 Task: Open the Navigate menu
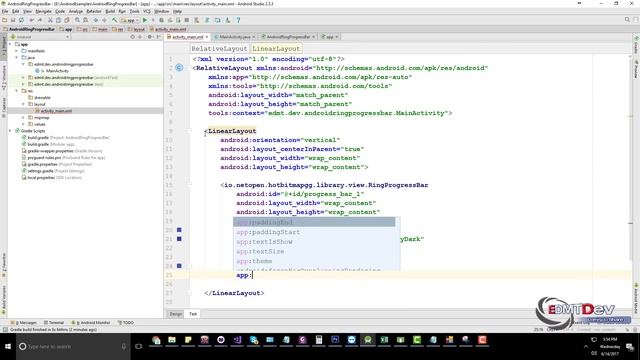point(43,11)
